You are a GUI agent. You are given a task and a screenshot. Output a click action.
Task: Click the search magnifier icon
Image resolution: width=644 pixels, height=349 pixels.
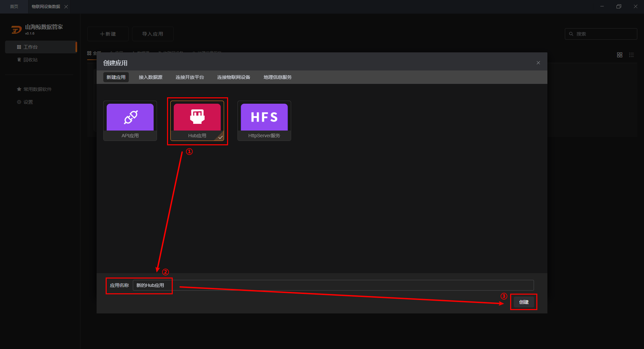pos(571,34)
